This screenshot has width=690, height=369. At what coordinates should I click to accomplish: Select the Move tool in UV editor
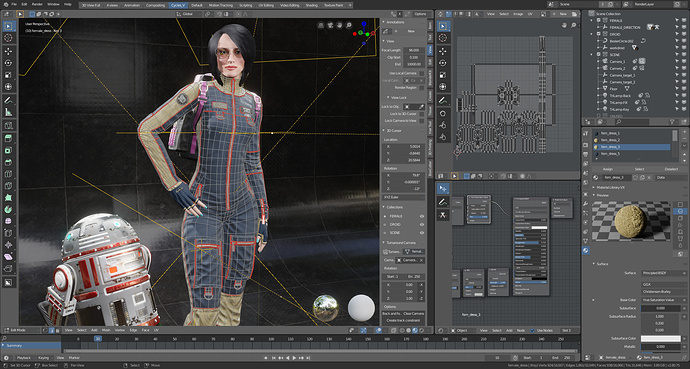pos(443,51)
